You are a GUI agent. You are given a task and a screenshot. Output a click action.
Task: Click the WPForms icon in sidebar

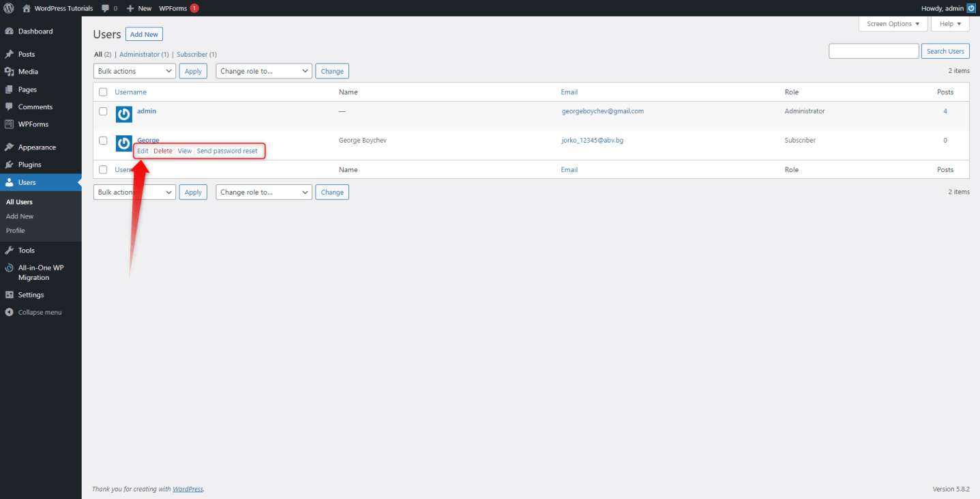coord(9,124)
